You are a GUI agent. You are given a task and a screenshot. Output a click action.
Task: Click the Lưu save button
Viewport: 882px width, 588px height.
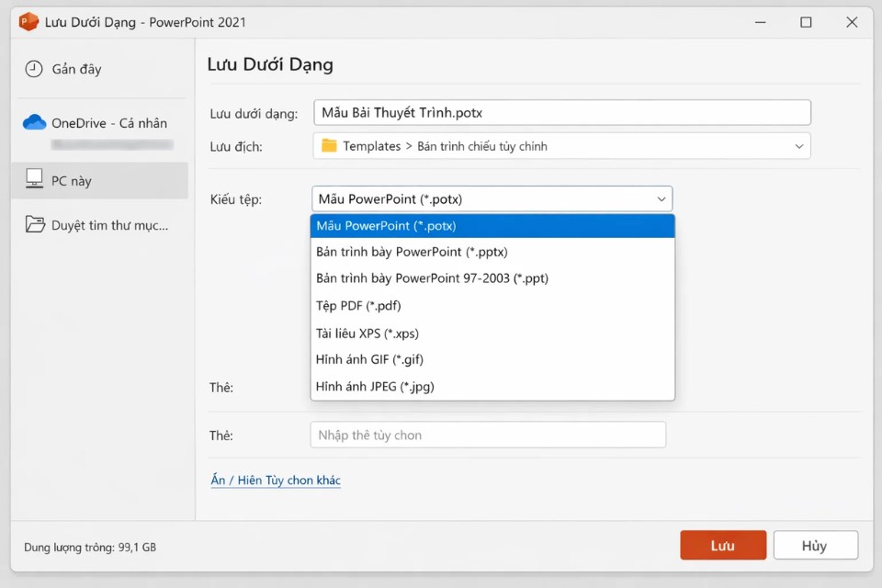point(723,545)
